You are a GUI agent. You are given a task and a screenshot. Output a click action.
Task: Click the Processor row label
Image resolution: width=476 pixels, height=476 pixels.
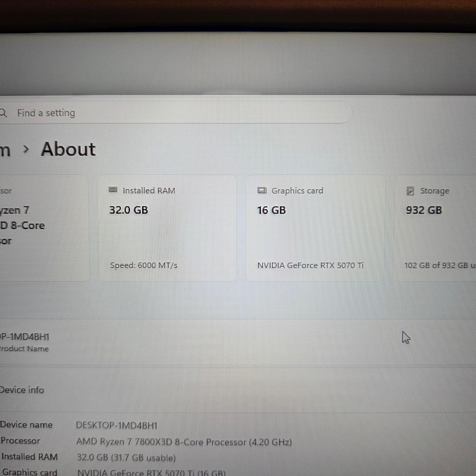pyautogui.click(x=20, y=440)
